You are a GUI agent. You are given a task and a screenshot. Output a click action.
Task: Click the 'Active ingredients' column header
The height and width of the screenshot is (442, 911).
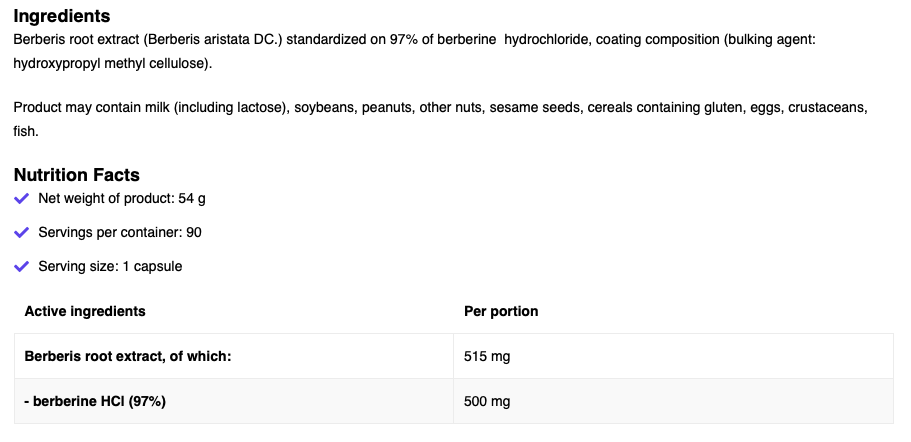coord(85,311)
